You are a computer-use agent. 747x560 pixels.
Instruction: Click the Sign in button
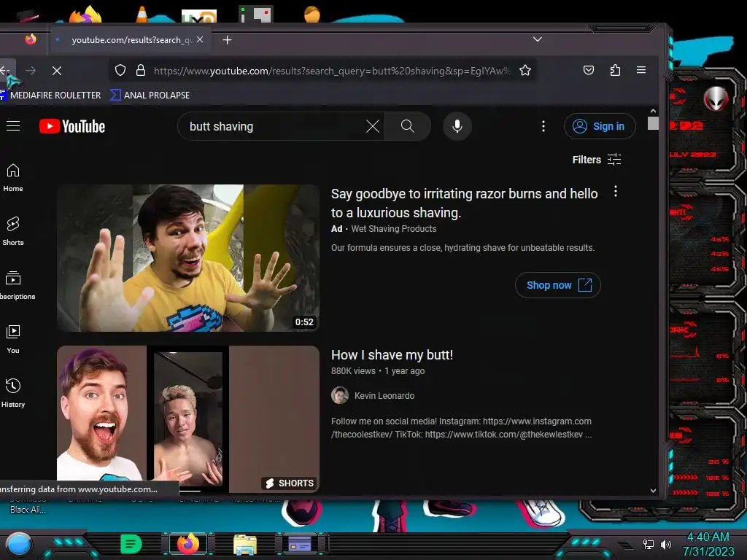600,126
